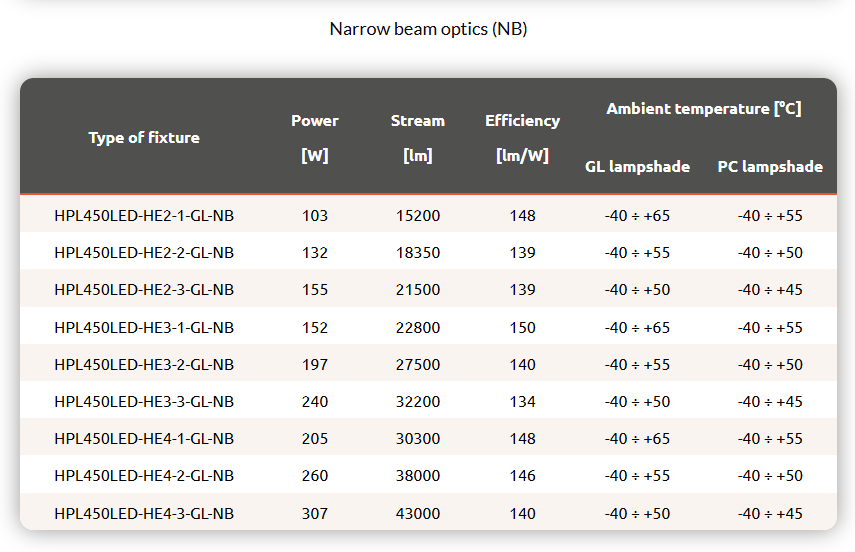Click the "GL lampshade" sub-header
Screen dimensions: 855x552
point(637,167)
